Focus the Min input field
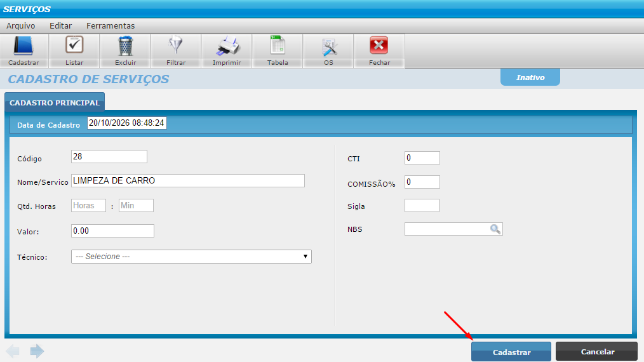The image size is (644, 362). pos(136,205)
